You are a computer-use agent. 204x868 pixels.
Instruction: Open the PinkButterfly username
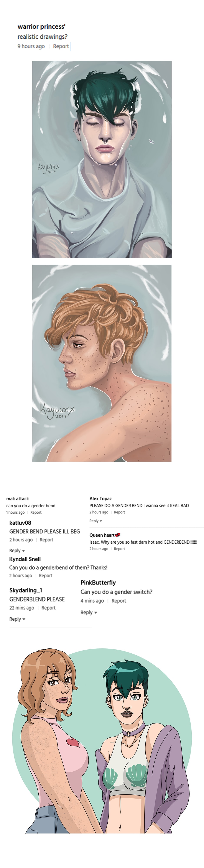pos(98,583)
